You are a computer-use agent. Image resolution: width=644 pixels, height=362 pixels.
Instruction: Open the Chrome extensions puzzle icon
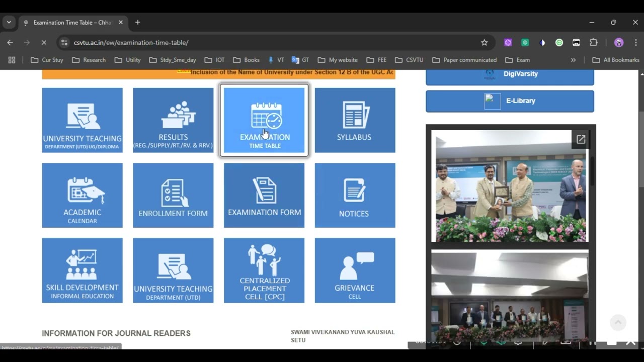[594, 43]
